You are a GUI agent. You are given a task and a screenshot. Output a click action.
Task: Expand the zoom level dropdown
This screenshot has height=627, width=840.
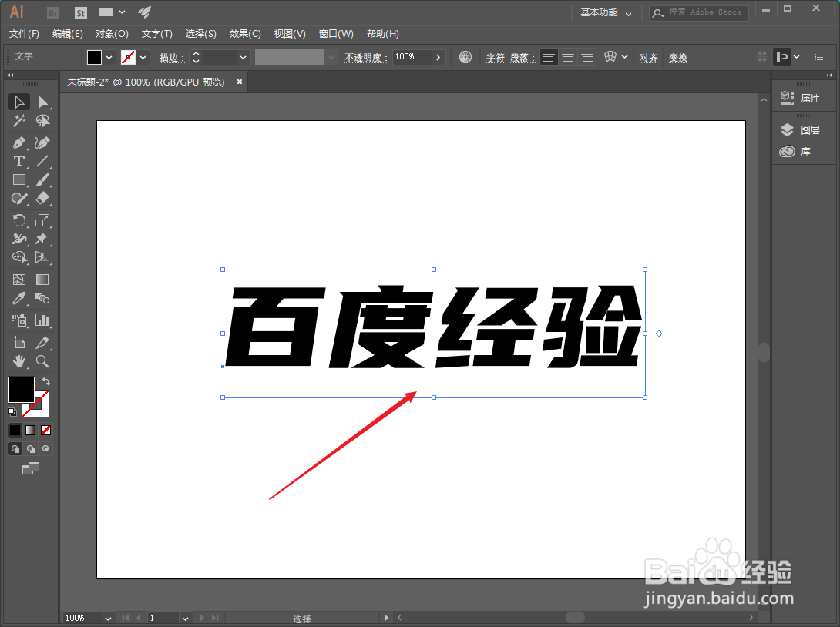pyautogui.click(x=108, y=618)
